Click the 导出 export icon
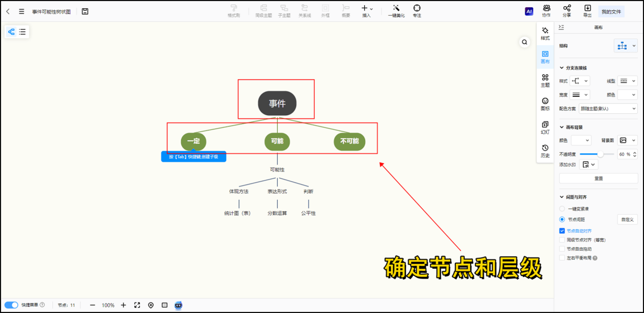This screenshot has height=313, width=644. 588,8
